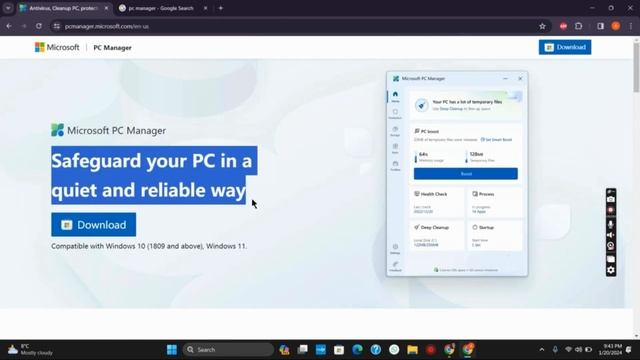Open settings gear in recorder toolbar

click(x=611, y=270)
